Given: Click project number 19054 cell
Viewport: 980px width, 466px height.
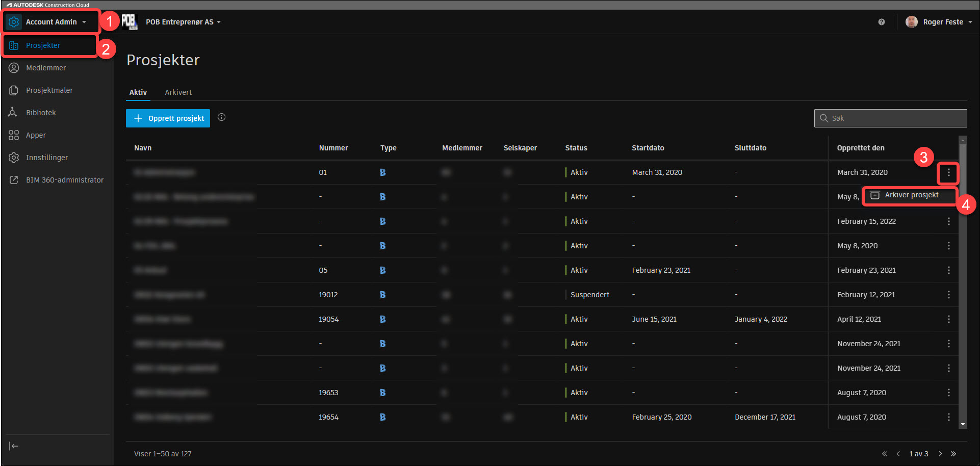Looking at the screenshot, I should click(329, 319).
